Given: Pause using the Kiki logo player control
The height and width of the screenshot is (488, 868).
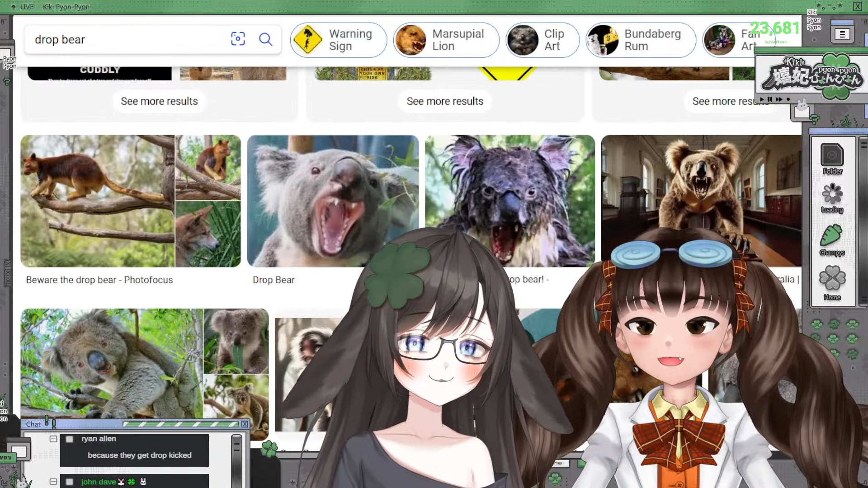Looking at the screenshot, I should pyautogui.click(x=770, y=99).
